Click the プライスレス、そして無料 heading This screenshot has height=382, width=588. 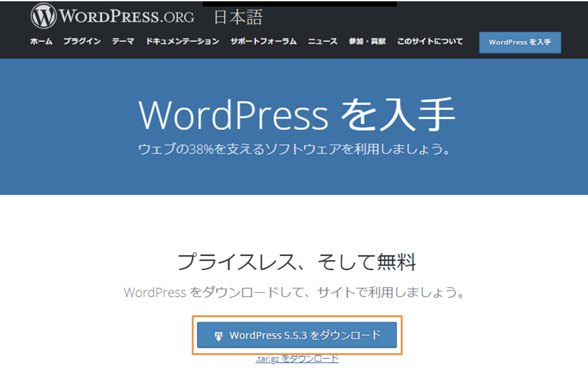pyautogui.click(x=297, y=261)
